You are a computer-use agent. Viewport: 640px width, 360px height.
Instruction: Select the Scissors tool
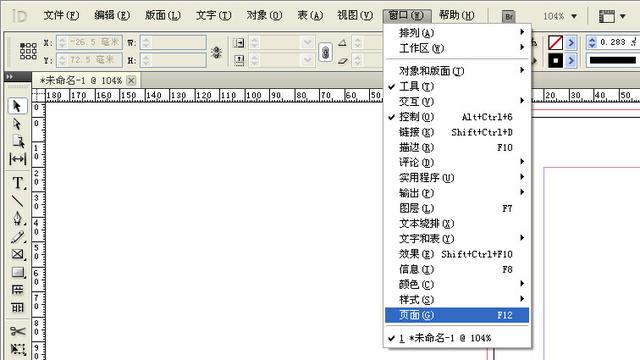(18, 331)
